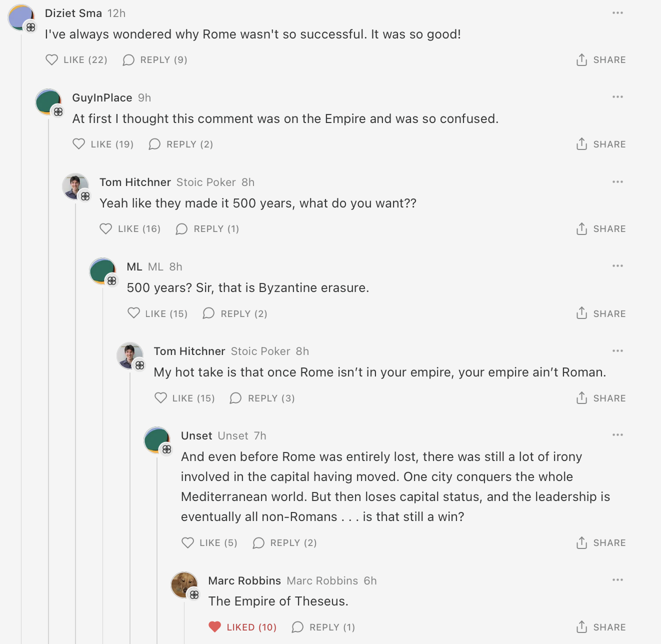Share Unset's comment on the capital moving
The image size is (661, 644).
[x=600, y=543]
